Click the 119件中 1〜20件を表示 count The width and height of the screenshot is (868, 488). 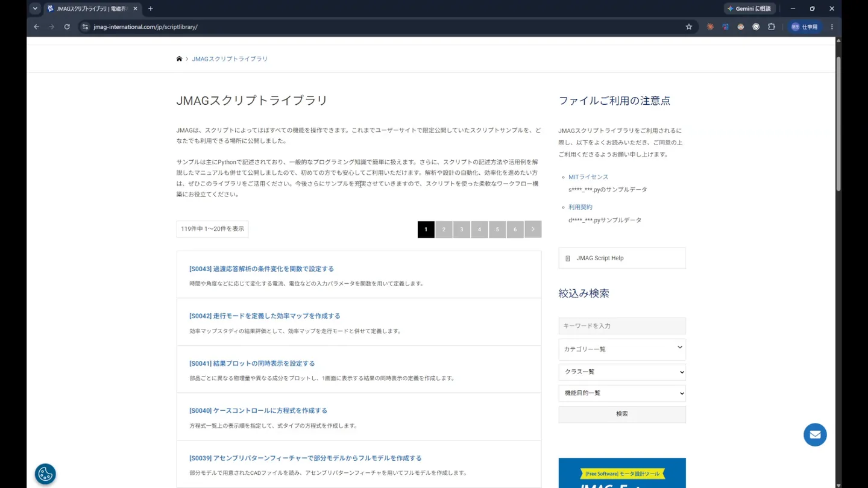coord(212,229)
